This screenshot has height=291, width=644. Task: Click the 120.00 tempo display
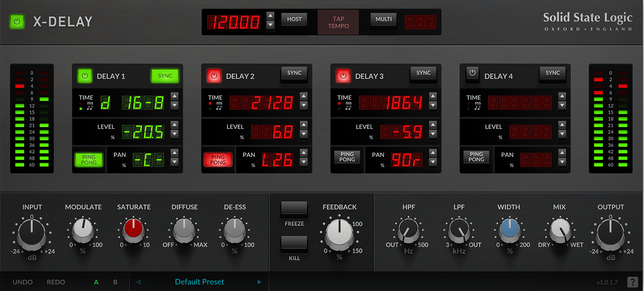tap(234, 22)
